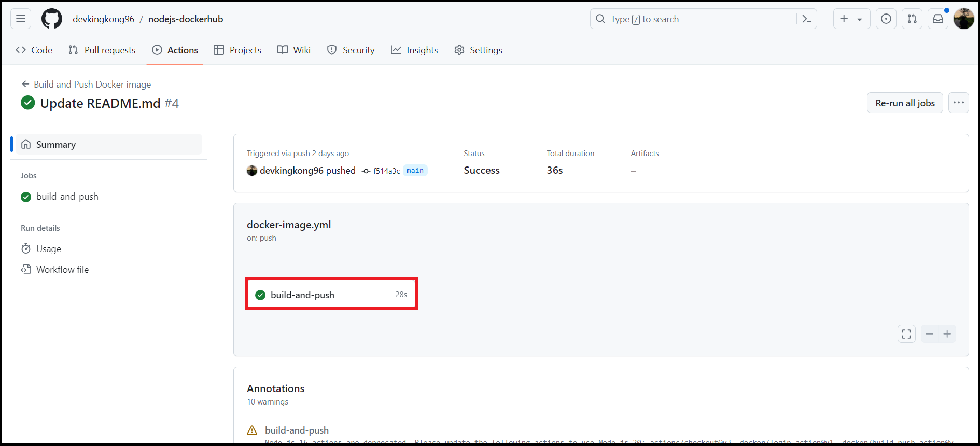Select Summary in the sidebar
The width and height of the screenshot is (980, 446).
click(109, 144)
